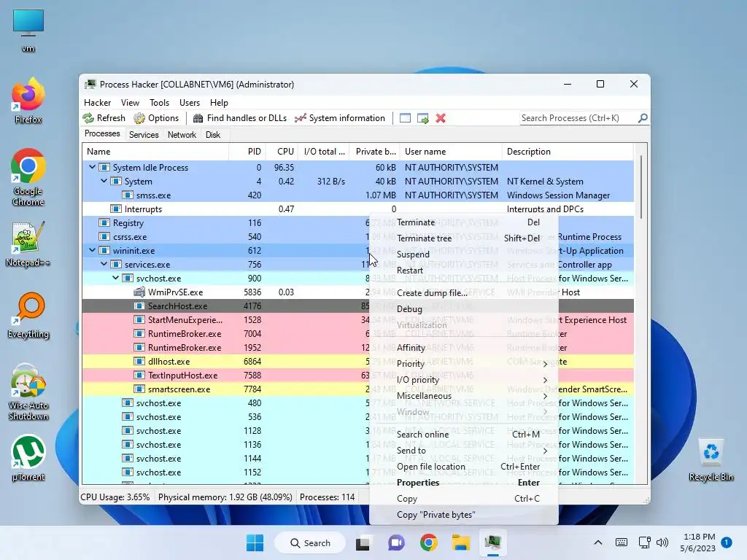Image resolution: width=747 pixels, height=560 pixels.
Task: Choose Suspend in the context menu
Action: [x=464, y=254]
